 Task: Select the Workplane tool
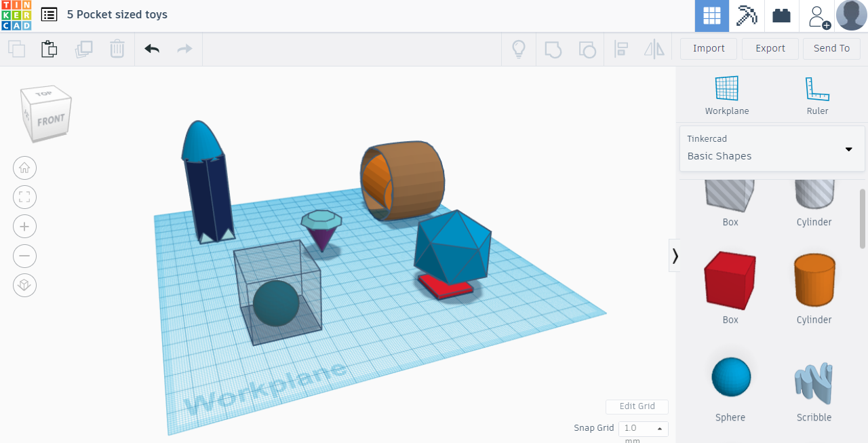coord(727,96)
